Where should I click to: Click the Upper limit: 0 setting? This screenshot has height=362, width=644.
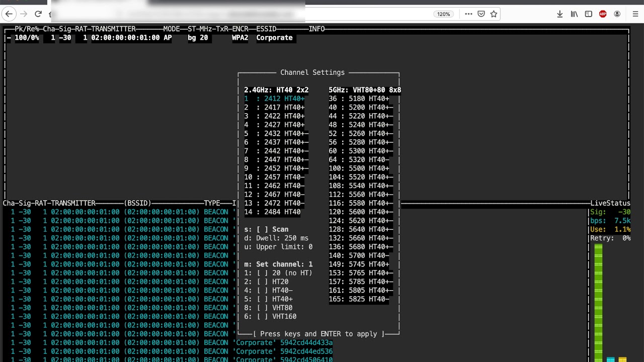click(x=278, y=247)
